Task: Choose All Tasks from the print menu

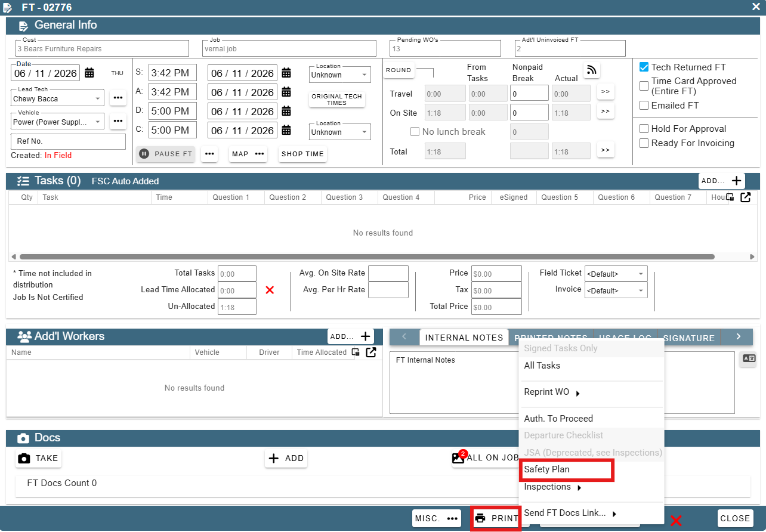Action: (591, 366)
